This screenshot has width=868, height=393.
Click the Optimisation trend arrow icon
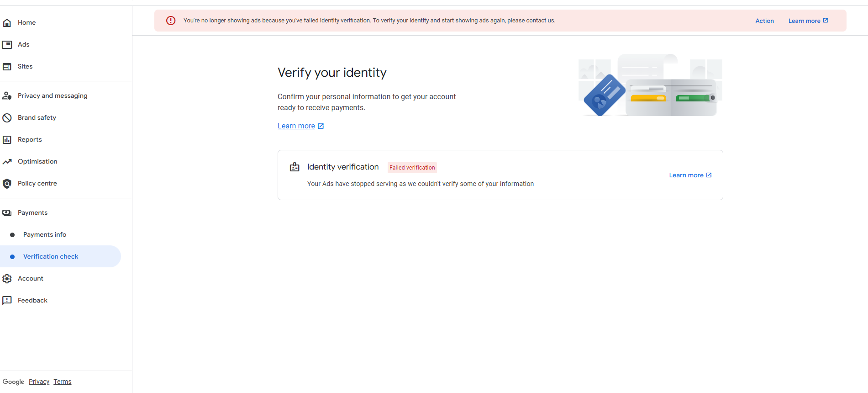pos(7,161)
